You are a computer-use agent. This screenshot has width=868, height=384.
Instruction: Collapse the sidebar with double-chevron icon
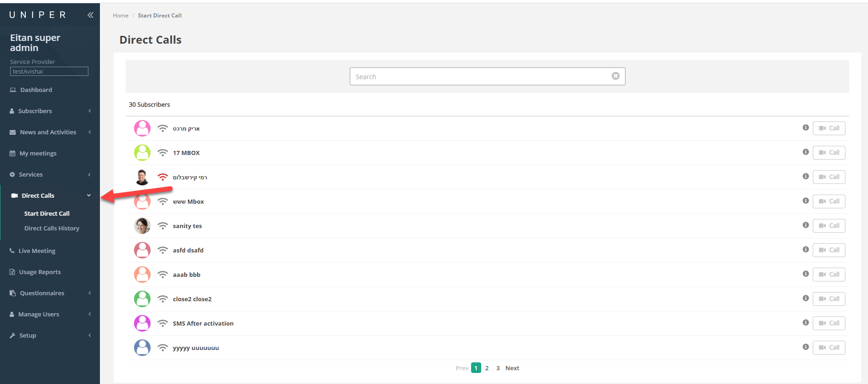tap(90, 15)
